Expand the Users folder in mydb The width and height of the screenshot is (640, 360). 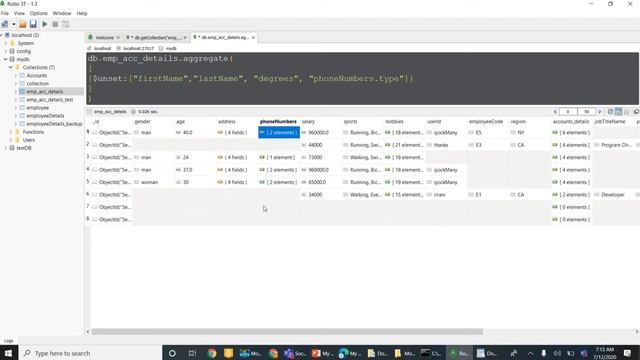click(x=11, y=140)
